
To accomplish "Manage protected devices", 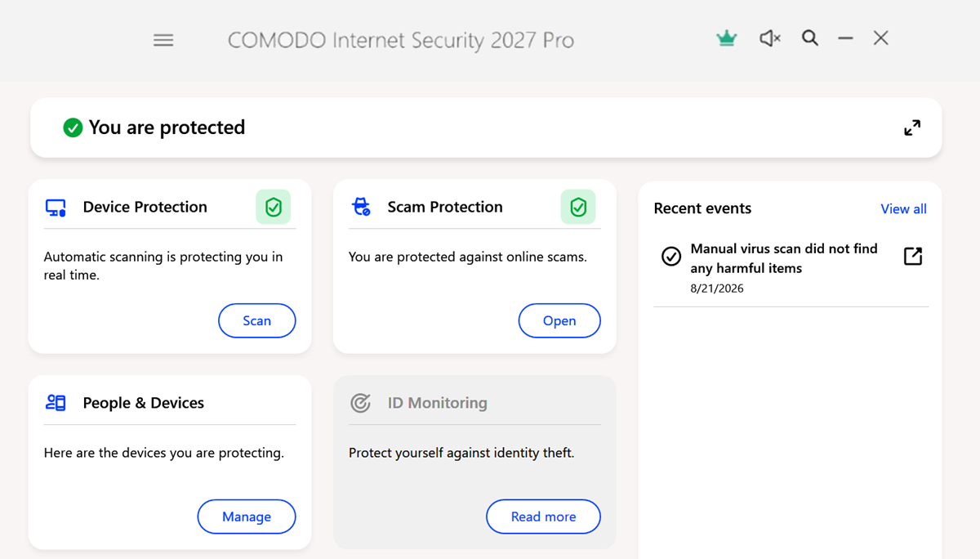I will pyautogui.click(x=247, y=517).
